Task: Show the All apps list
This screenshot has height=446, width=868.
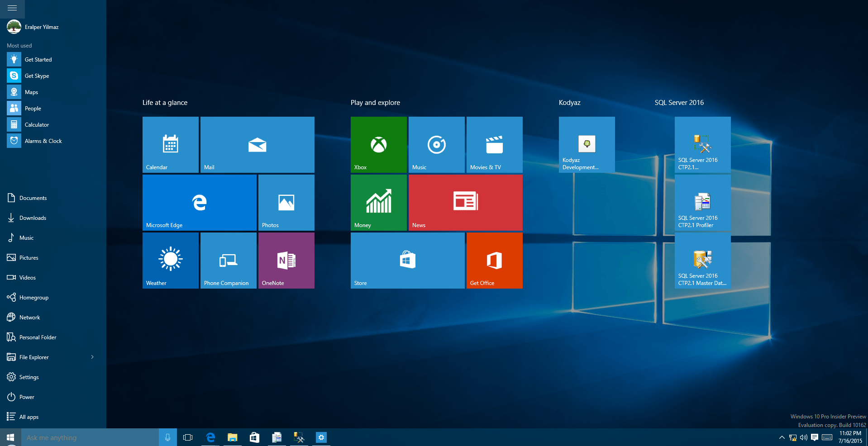Action: click(x=53, y=417)
